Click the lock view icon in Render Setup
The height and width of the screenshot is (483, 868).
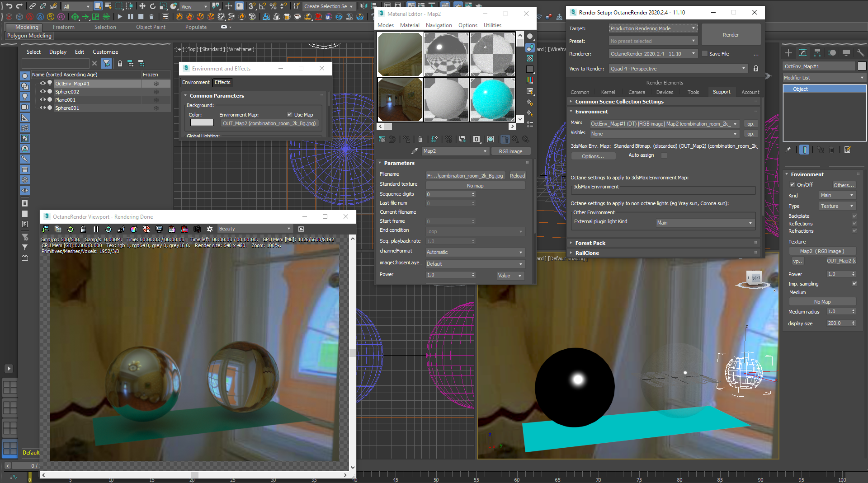[x=756, y=69]
